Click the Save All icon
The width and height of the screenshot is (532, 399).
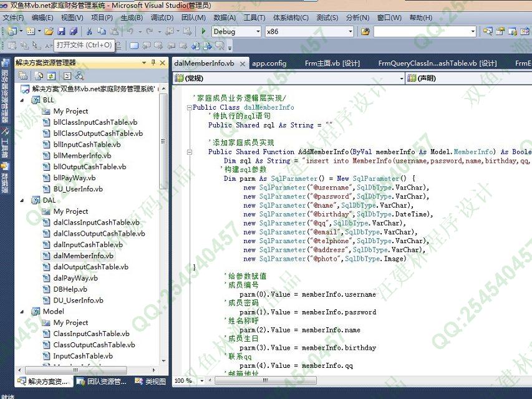pos(74,32)
